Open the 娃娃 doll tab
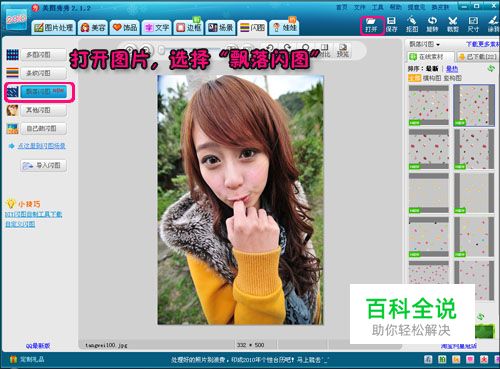The height and width of the screenshot is (369, 500). pos(284,27)
